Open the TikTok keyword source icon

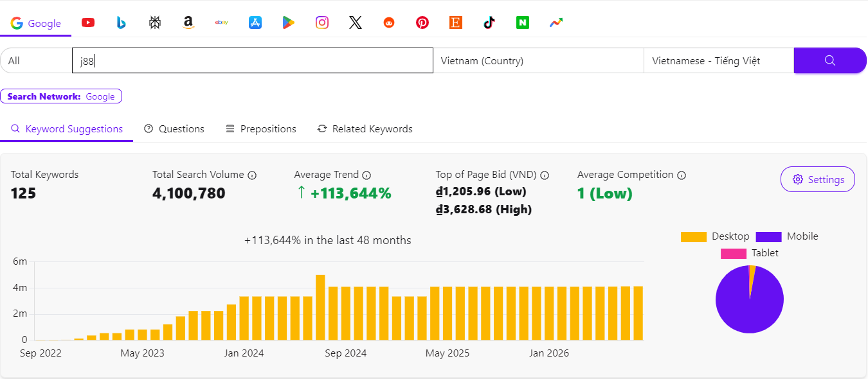pyautogui.click(x=489, y=23)
